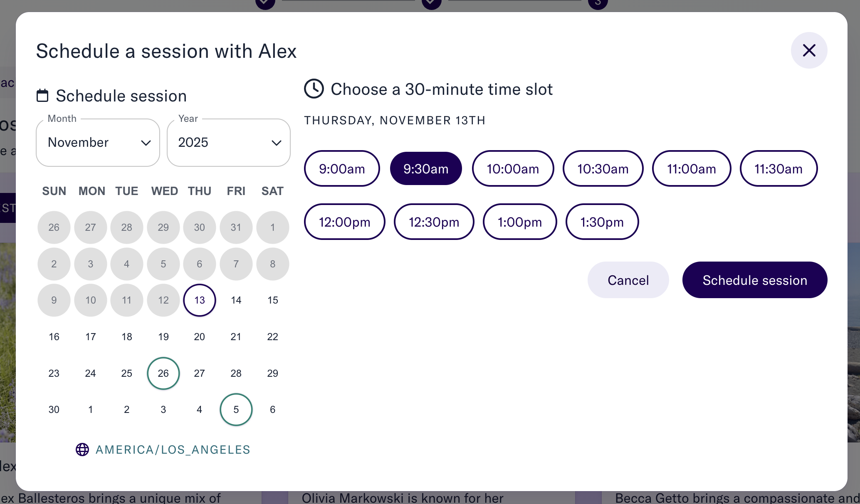
Task: Open the Month dropdown showing November
Action: 98,143
